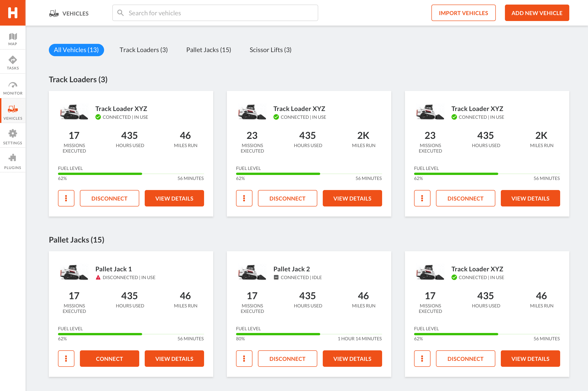Click Pallet Jack 2 vehicle thumbnail
This screenshot has width=588, height=391.
coord(252,272)
